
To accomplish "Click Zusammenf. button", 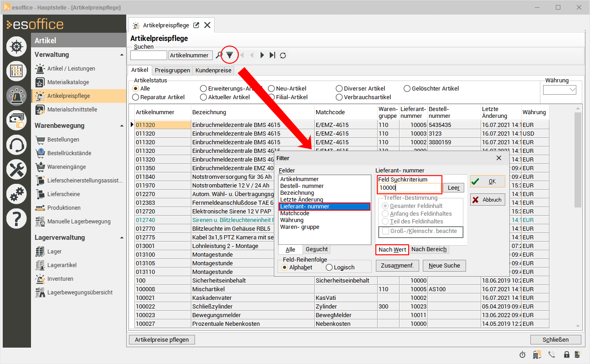I will [x=397, y=266].
